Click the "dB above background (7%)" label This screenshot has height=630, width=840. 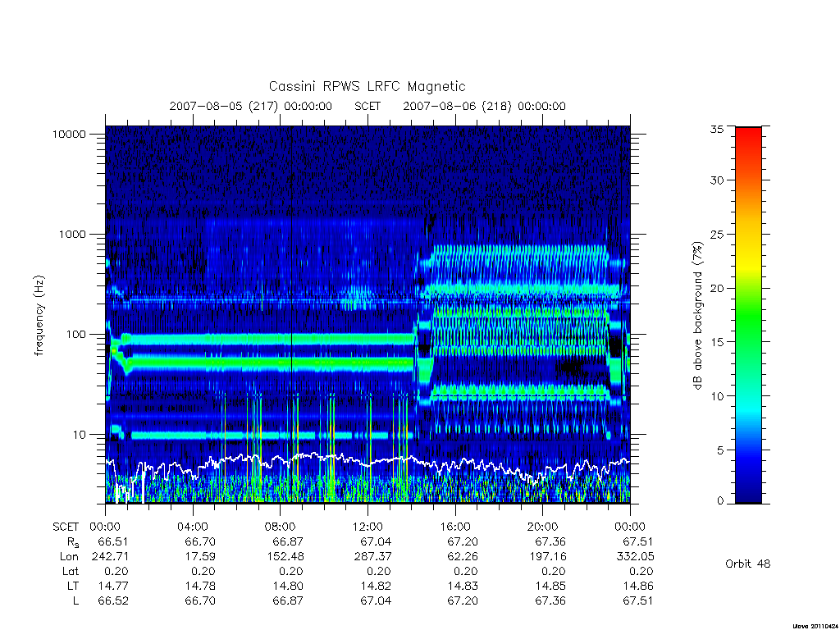pyautogui.click(x=697, y=316)
